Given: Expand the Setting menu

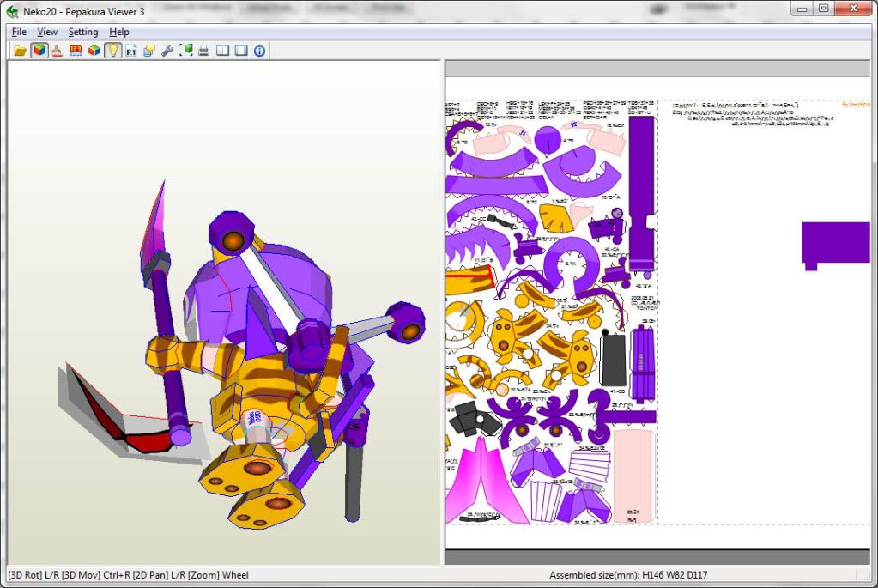Looking at the screenshot, I should coord(83,32).
